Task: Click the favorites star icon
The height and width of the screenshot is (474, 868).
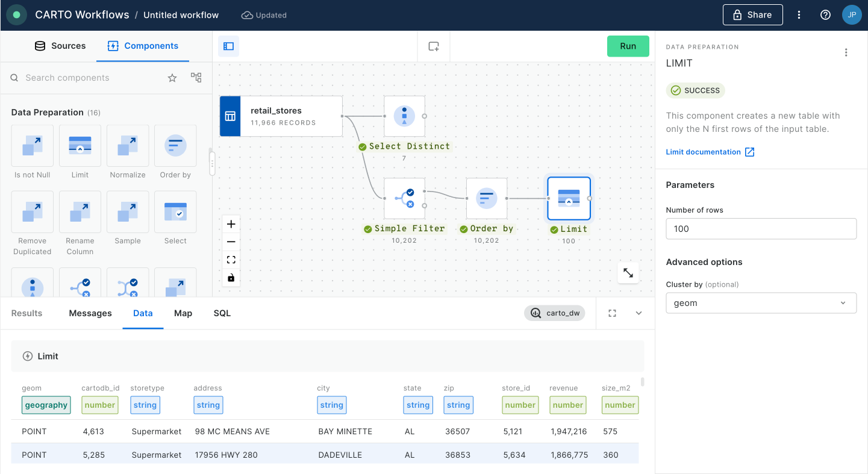Action: click(172, 78)
